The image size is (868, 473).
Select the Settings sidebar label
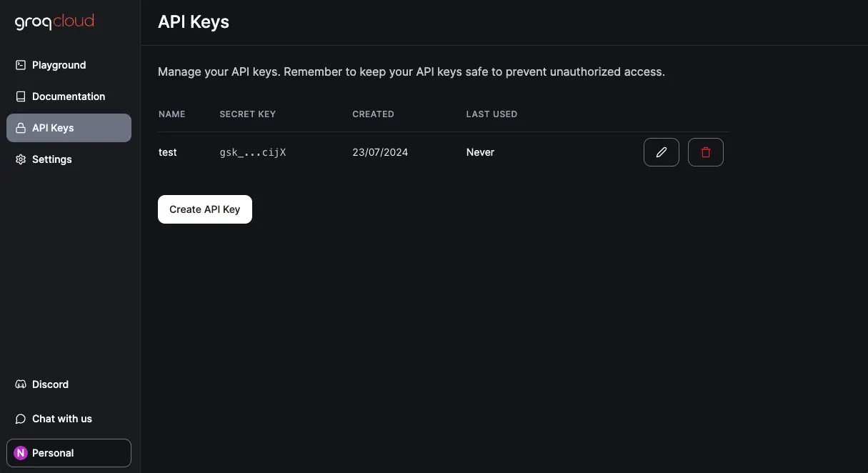coord(52,159)
